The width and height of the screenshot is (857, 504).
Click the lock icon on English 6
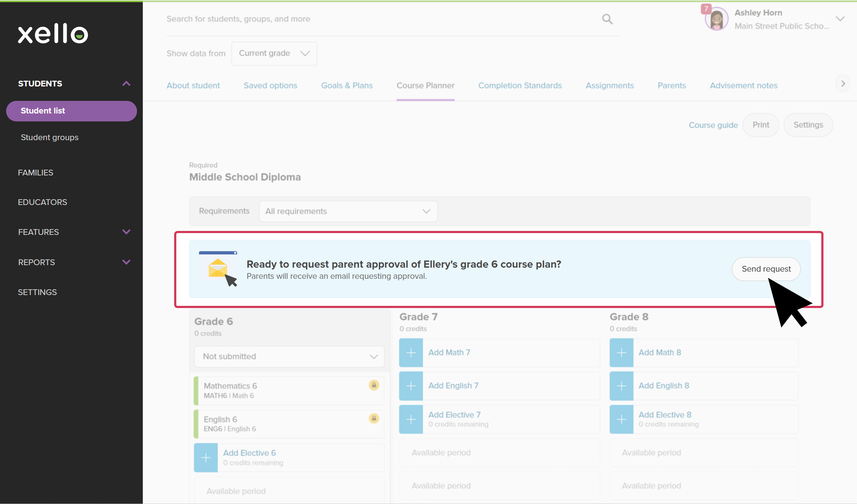click(x=374, y=419)
